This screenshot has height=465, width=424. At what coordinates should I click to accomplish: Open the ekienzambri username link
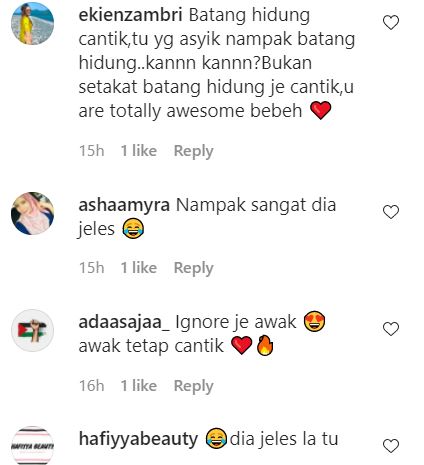130,15
